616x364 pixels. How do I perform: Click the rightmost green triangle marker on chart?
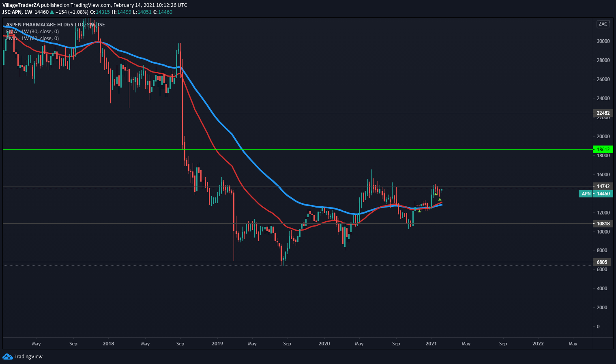(x=440, y=199)
